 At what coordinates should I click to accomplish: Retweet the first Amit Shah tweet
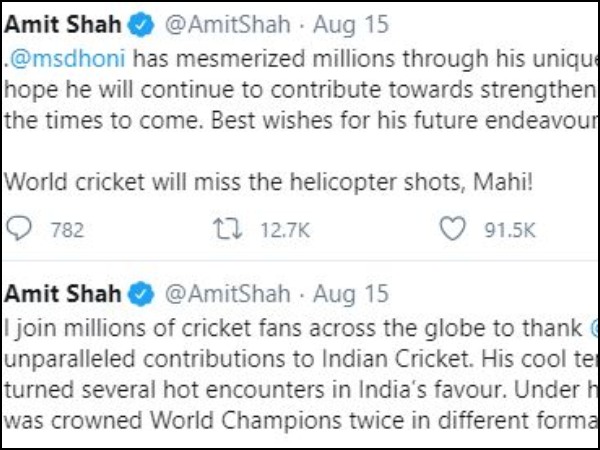(227, 230)
